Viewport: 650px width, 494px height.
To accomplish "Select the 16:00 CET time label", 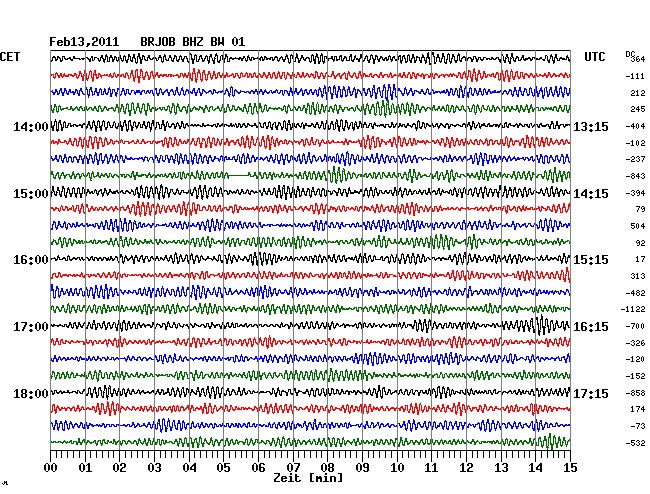I will click(x=31, y=260).
